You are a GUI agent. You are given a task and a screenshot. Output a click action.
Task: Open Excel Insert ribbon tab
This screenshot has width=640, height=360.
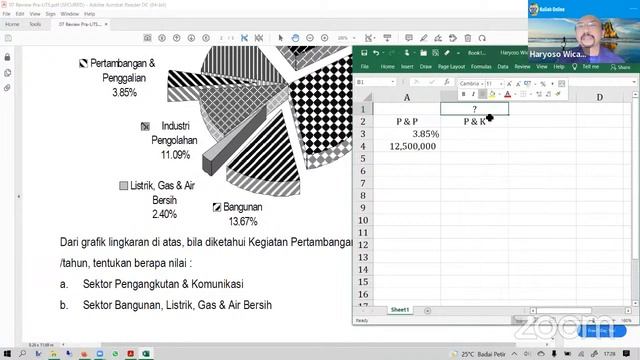[407, 67]
